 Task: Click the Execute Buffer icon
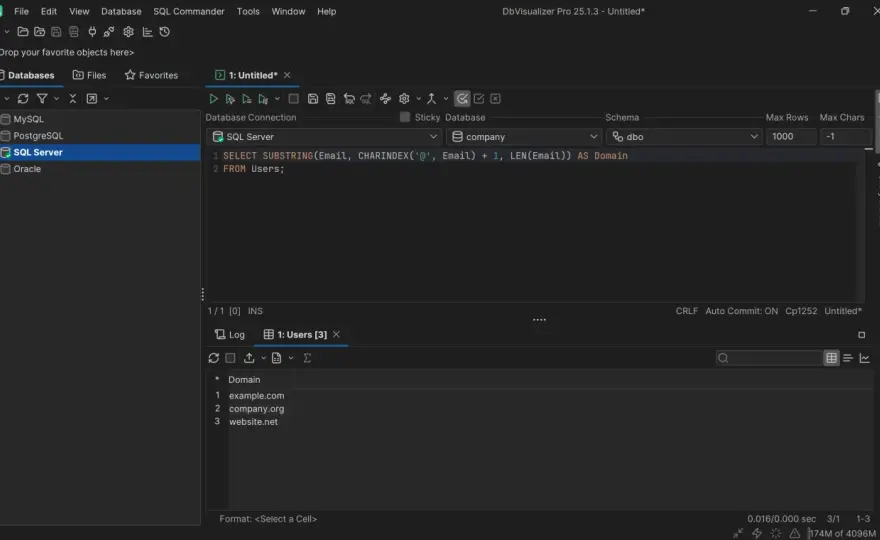(x=246, y=99)
